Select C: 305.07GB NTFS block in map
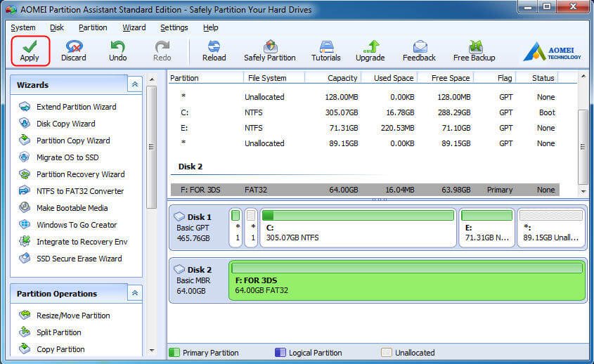 tap(358, 228)
